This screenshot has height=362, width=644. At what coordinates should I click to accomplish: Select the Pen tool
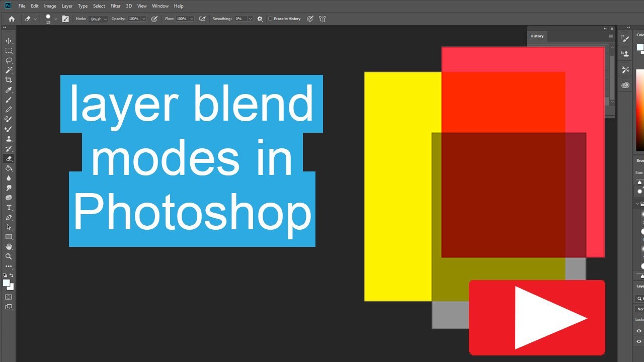[x=9, y=217]
